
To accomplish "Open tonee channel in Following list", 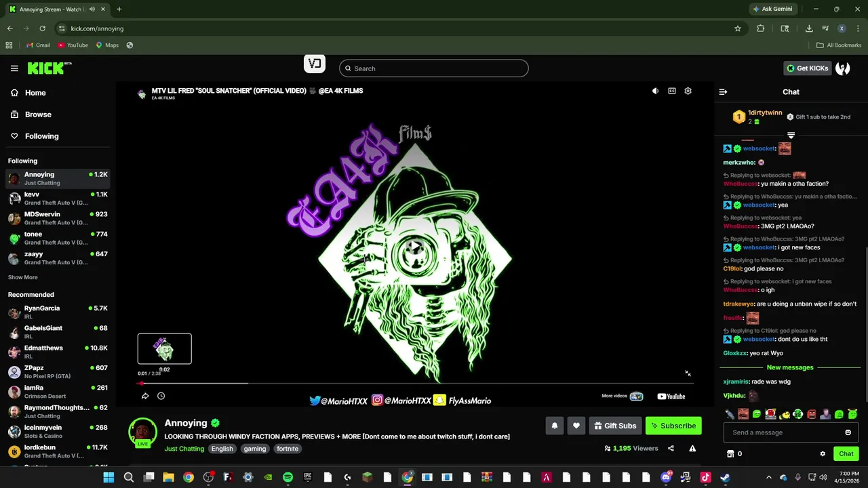I will click(58, 238).
